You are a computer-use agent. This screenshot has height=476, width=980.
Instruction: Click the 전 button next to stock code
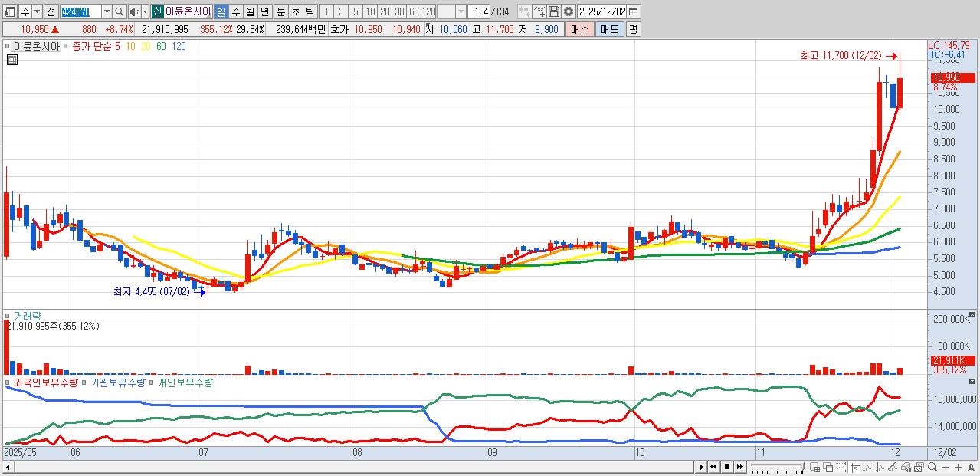pos(51,11)
